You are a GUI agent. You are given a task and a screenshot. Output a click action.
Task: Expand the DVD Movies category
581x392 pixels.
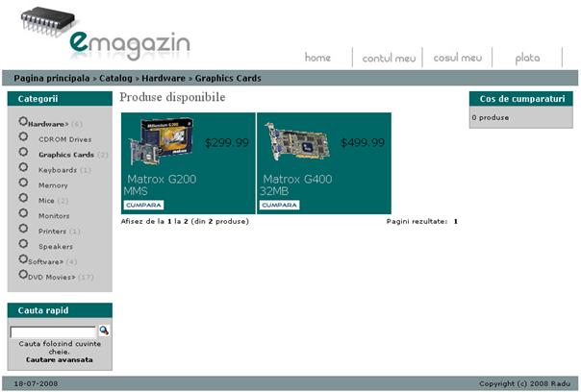point(52,277)
